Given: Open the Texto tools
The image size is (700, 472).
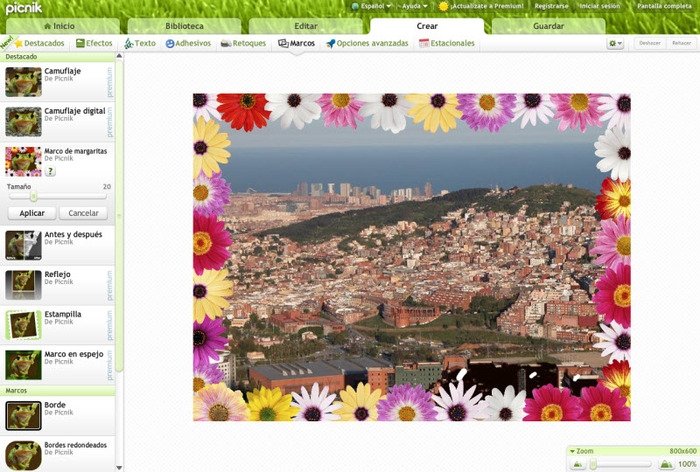Looking at the screenshot, I should click(140, 43).
